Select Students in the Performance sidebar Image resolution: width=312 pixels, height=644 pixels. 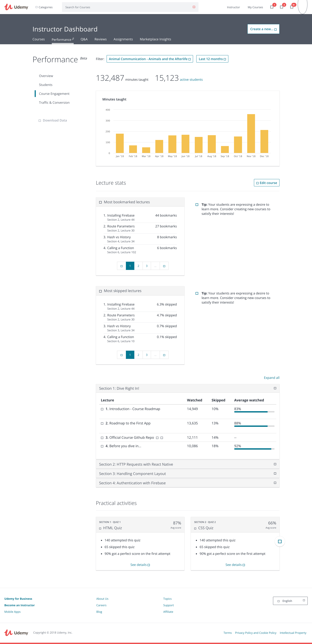[46, 85]
